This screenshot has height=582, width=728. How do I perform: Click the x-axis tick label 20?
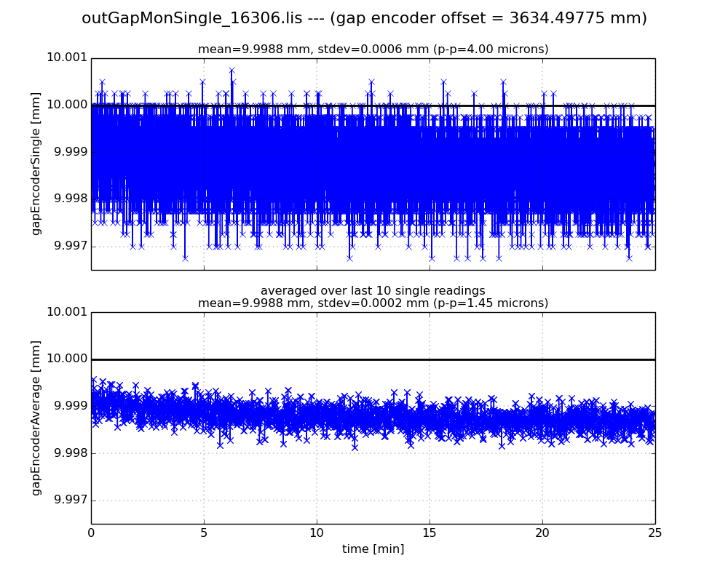542,533
